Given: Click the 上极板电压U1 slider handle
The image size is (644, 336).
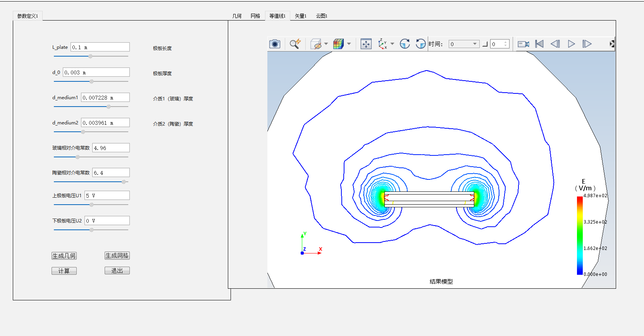Looking at the screenshot, I should [x=91, y=205].
